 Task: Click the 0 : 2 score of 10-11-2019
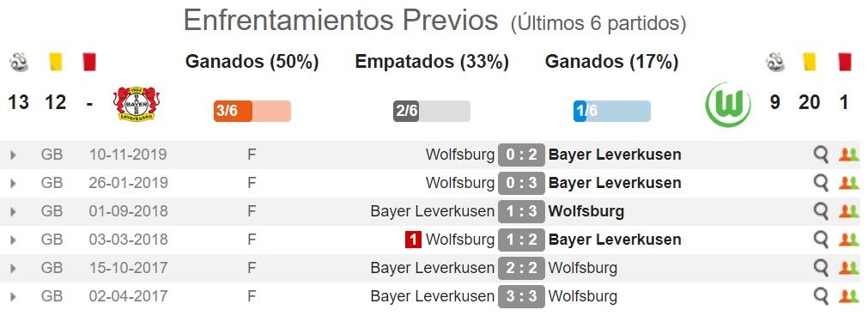tap(521, 155)
